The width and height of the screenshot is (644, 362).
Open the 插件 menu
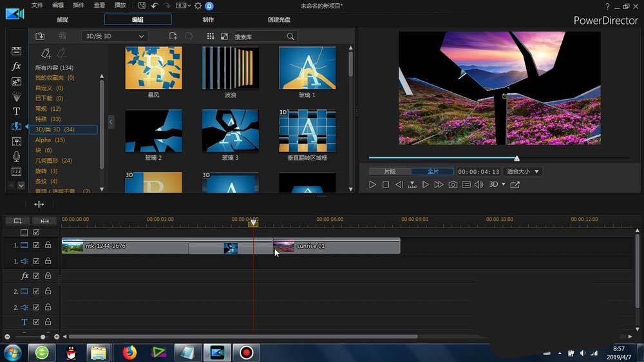point(79,5)
